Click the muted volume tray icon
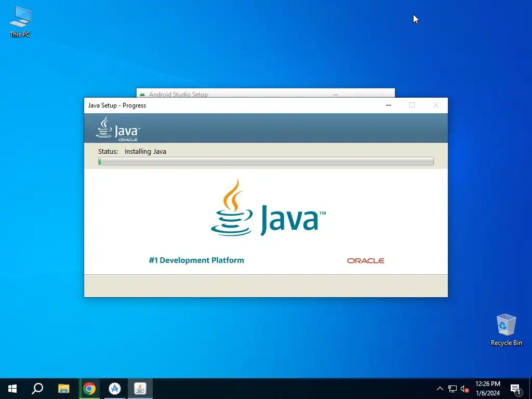This screenshot has width=532, height=399. 464,389
